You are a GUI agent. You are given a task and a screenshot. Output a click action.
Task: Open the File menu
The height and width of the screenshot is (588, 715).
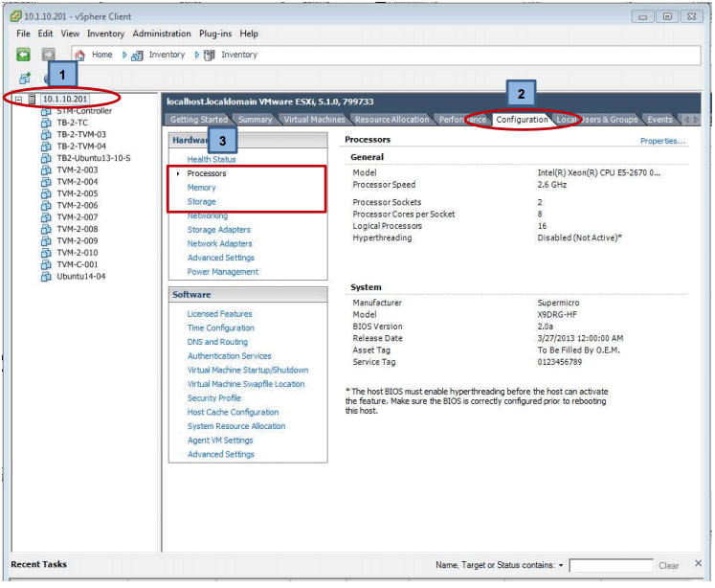click(23, 34)
